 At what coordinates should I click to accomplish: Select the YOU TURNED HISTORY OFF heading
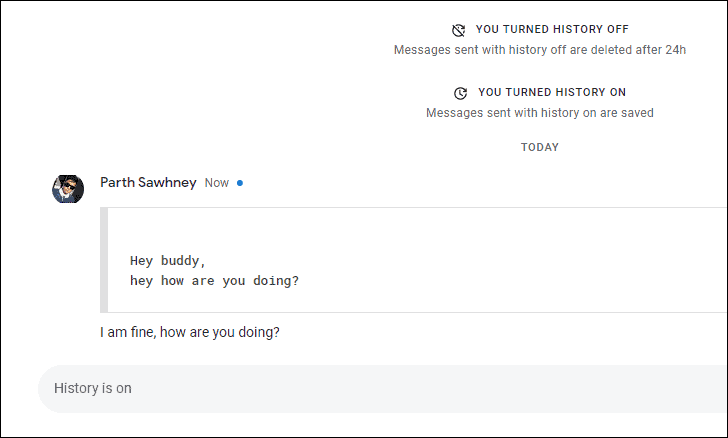(552, 29)
